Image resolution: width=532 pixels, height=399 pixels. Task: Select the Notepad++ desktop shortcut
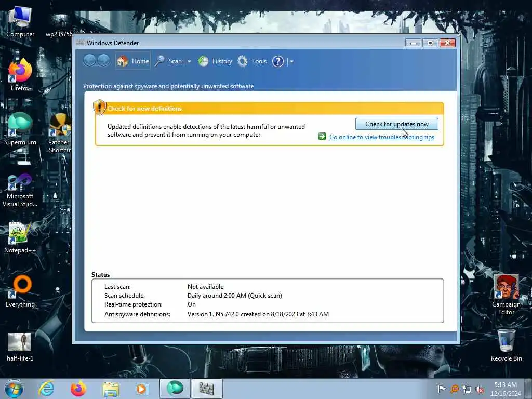[20, 237]
